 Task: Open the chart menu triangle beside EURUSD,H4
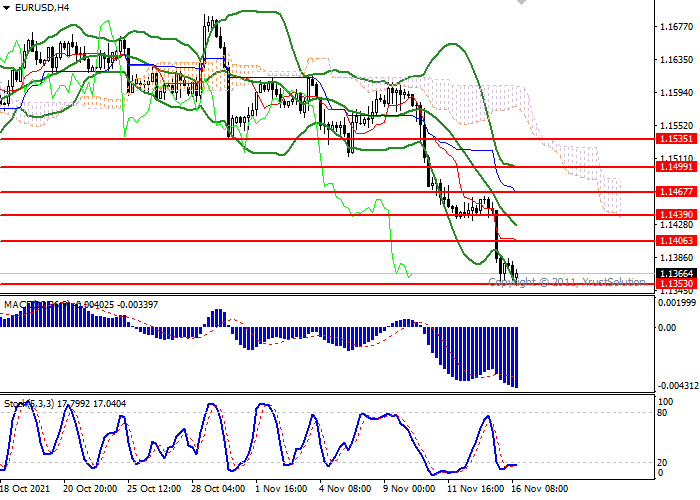6,8
